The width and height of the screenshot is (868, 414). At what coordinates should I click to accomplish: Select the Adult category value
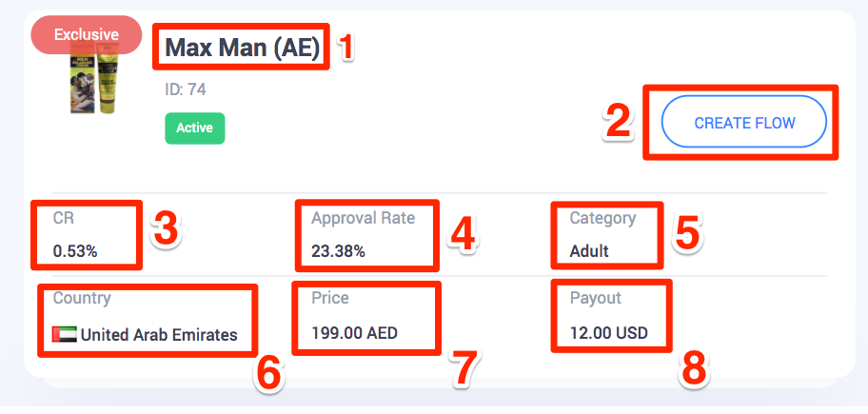(x=589, y=251)
